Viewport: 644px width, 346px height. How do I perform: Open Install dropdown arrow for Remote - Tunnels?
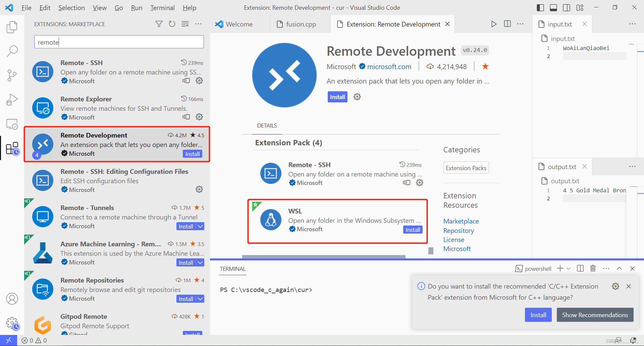(x=200, y=227)
